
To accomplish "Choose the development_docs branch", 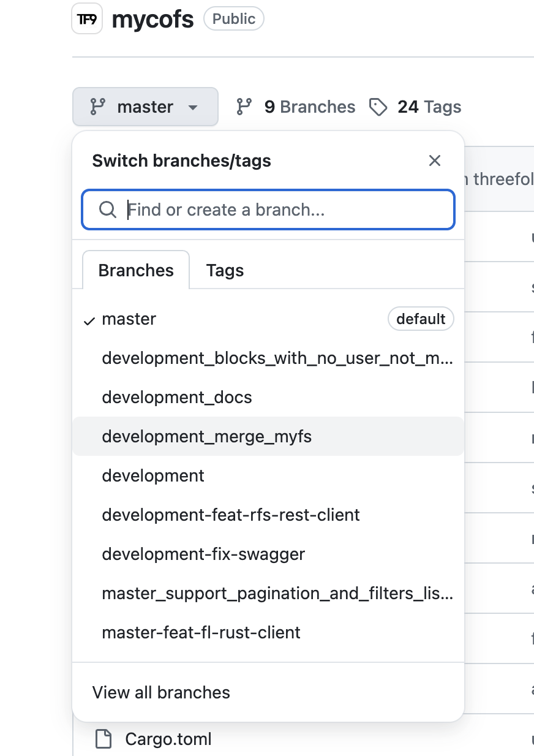I will point(177,398).
